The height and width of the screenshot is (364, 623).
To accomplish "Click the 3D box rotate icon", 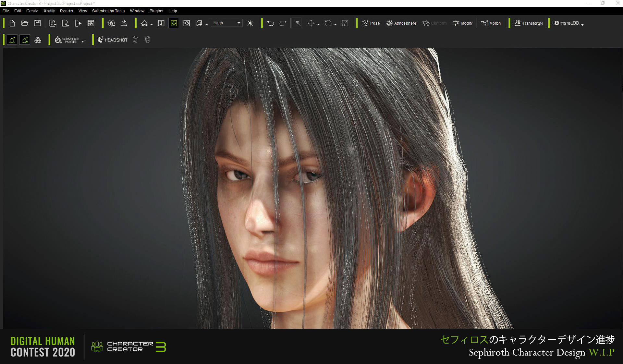I will click(112, 23).
